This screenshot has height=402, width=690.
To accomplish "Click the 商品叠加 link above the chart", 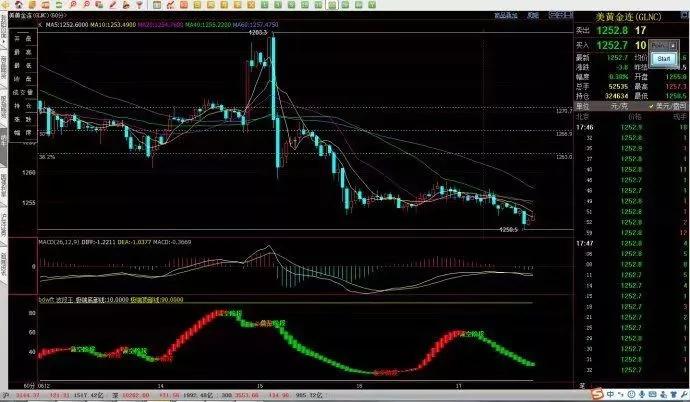I will pyautogui.click(x=506, y=15).
